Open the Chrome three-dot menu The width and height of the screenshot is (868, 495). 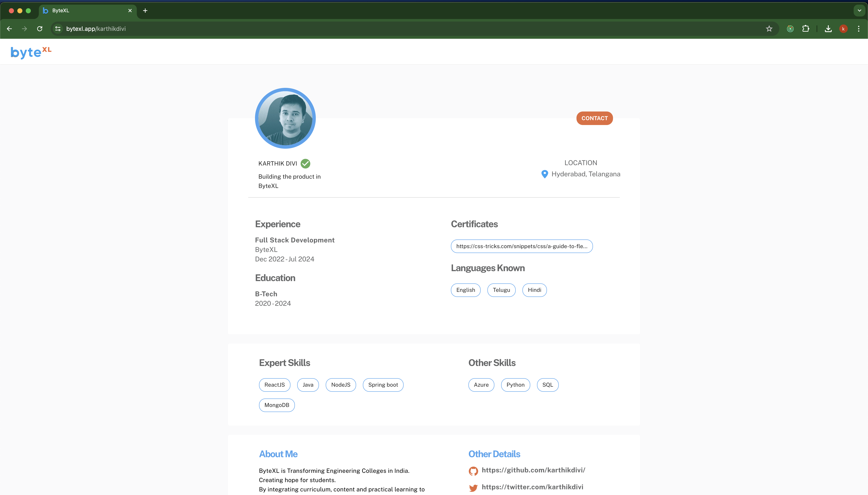coord(859,29)
